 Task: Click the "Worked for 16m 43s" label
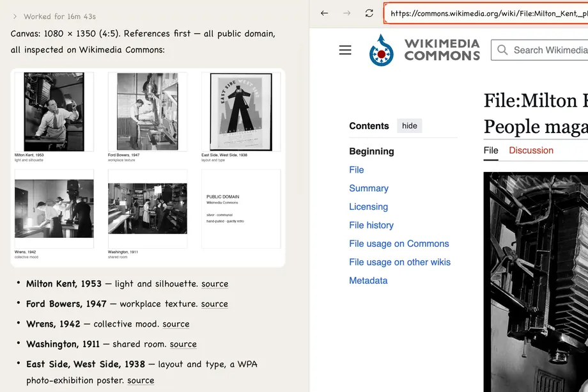[59, 17]
